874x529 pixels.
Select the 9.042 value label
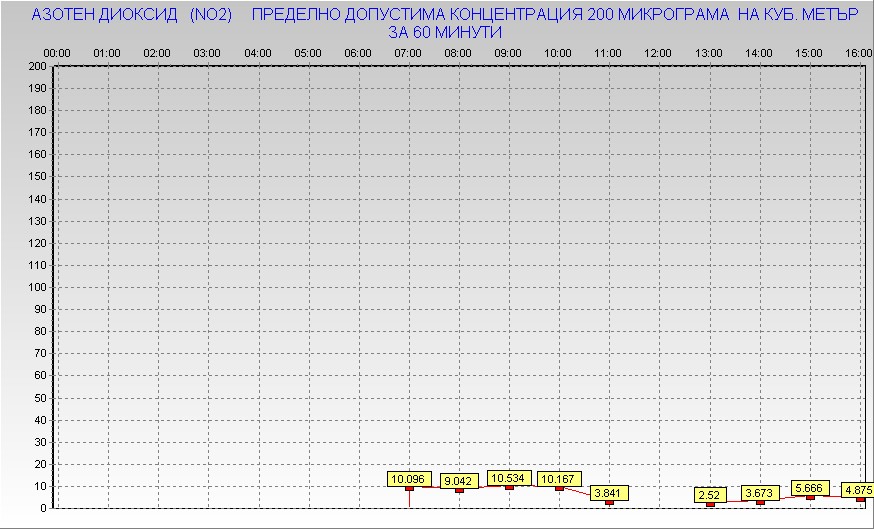(x=459, y=480)
